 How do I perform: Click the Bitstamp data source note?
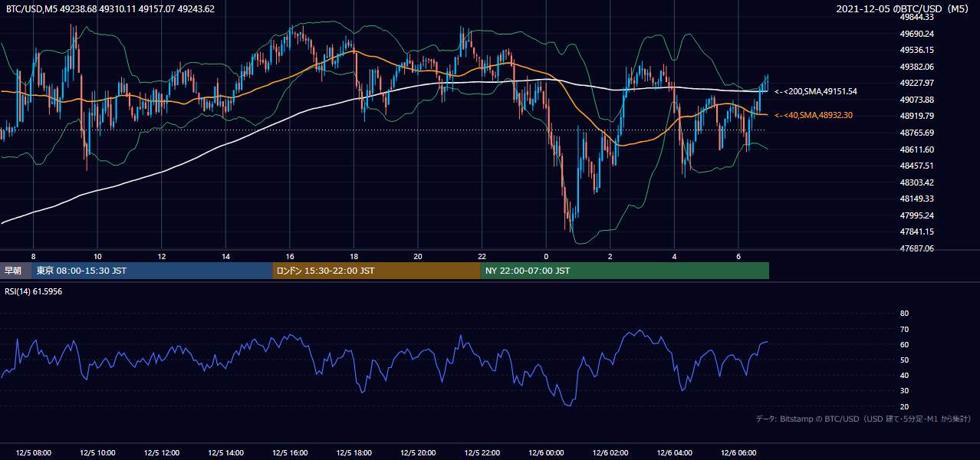coord(863,419)
